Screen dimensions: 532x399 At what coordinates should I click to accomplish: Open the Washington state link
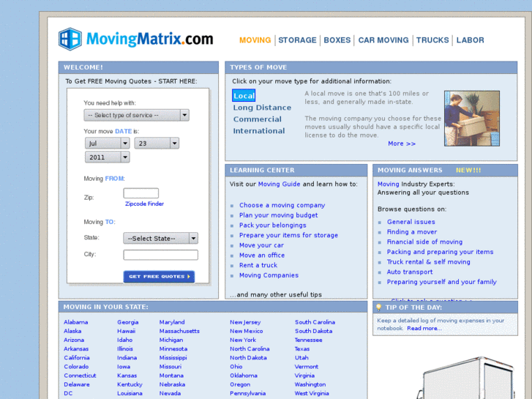310,385
